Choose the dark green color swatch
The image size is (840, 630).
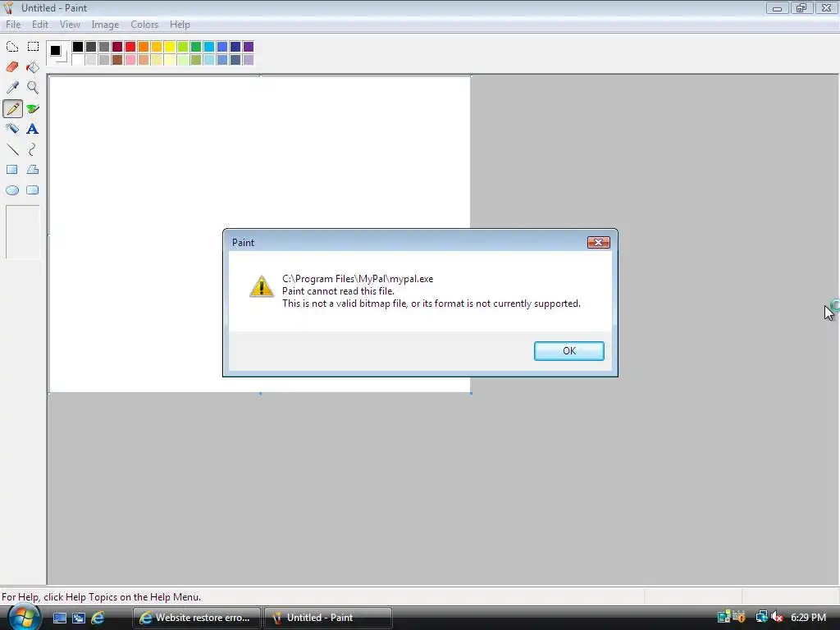tap(196, 47)
